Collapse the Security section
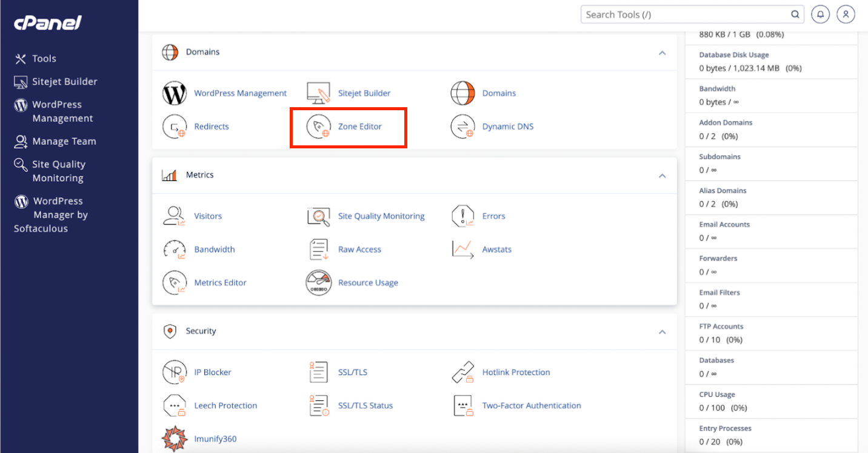 pyautogui.click(x=662, y=332)
